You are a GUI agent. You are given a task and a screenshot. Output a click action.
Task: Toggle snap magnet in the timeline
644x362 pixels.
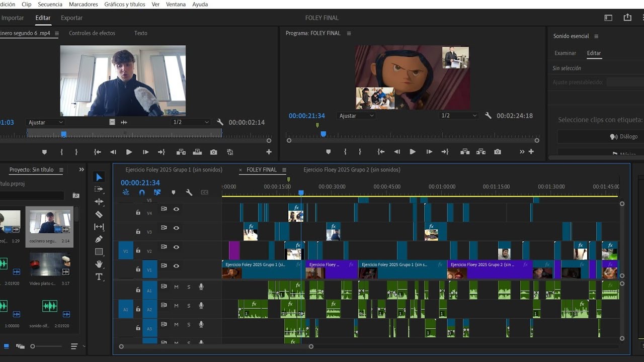click(142, 192)
